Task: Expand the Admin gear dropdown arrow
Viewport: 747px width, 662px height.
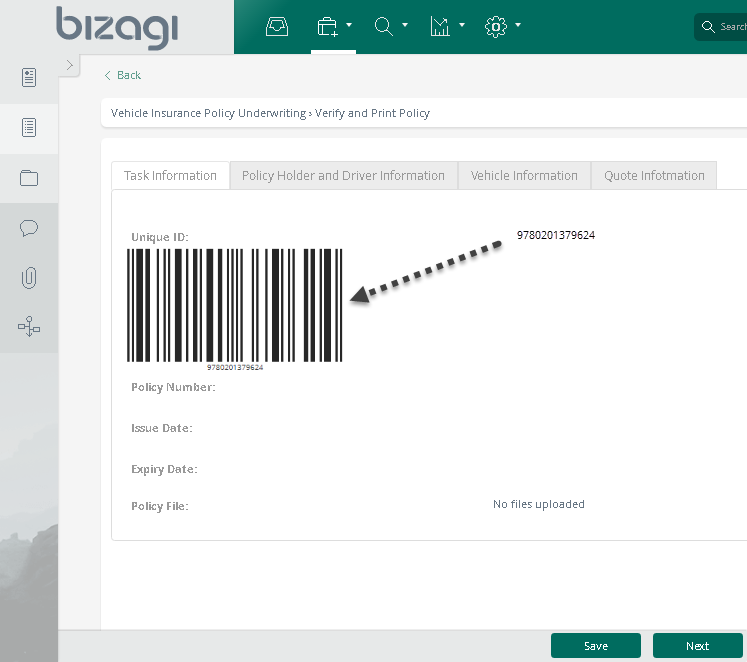Action: (x=518, y=25)
